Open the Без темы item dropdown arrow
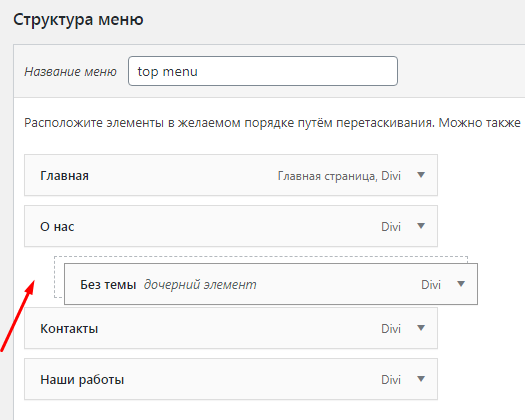Screen dimensions: 525x420 [461, 284]
